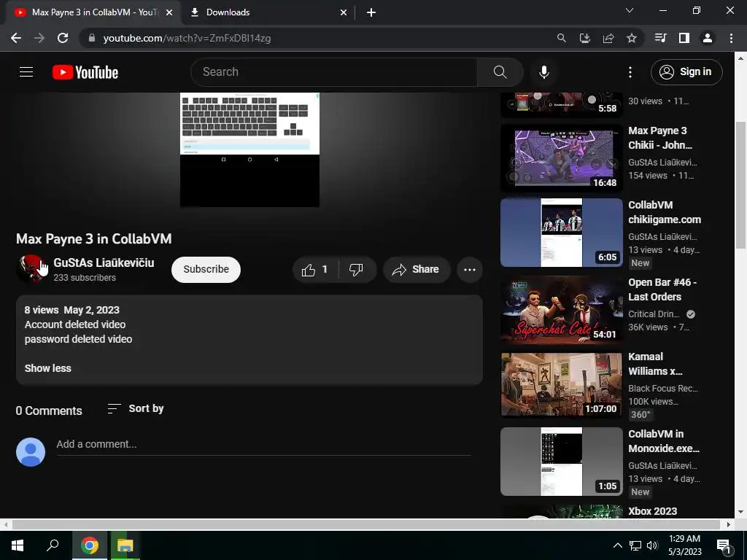
Task: Open the media controls icon in Chrome
Action: point(661,38)
